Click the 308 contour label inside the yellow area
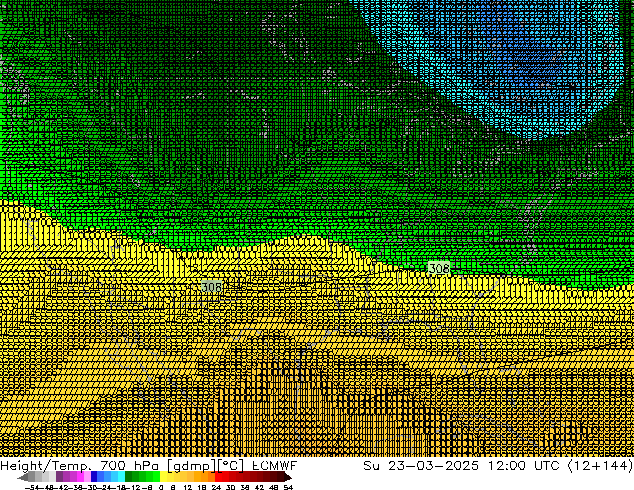Viewport: 634px width, 490px height. pyautogui.click(x=211, y=287)
